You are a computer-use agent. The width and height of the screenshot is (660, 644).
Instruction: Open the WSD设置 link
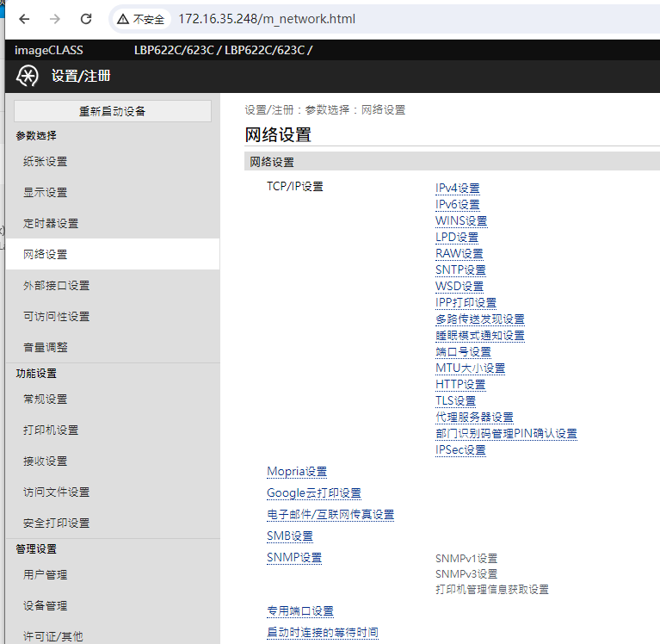(460, 287)
